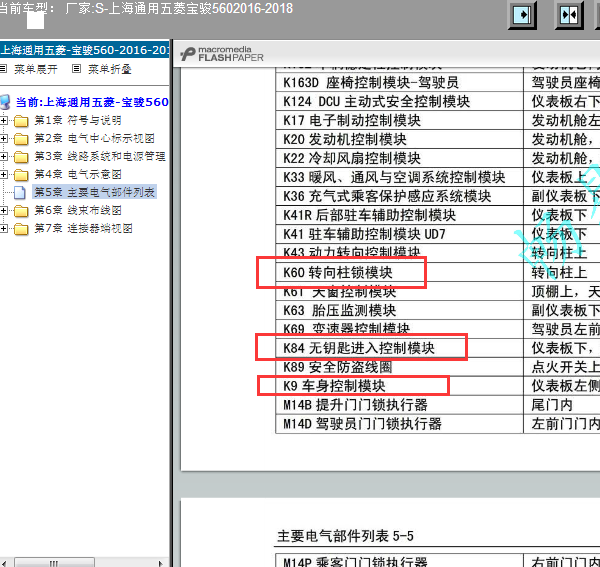Click the folder icon of 第6章 线束布线图

(21, 211)
